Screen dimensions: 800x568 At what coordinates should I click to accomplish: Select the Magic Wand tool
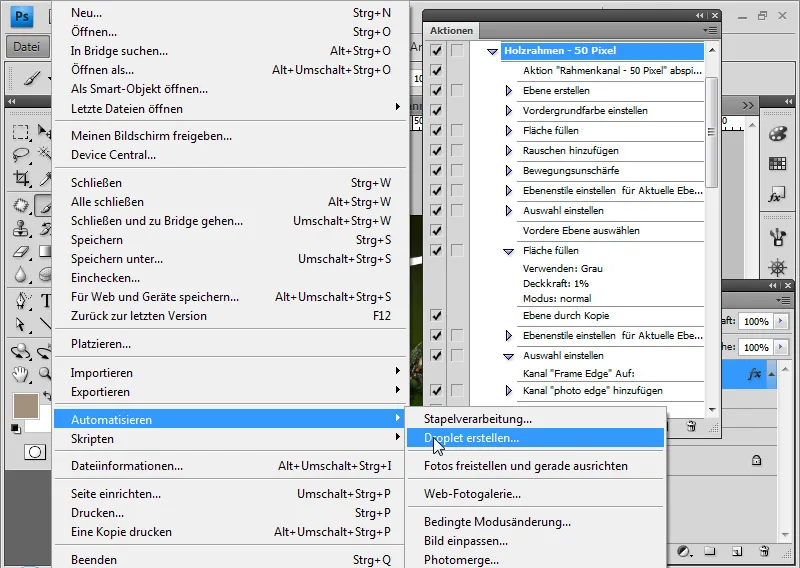coord(45,153)
